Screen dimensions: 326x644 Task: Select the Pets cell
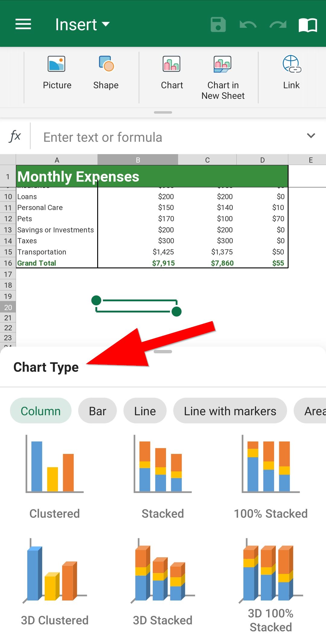tap(57, 219)
